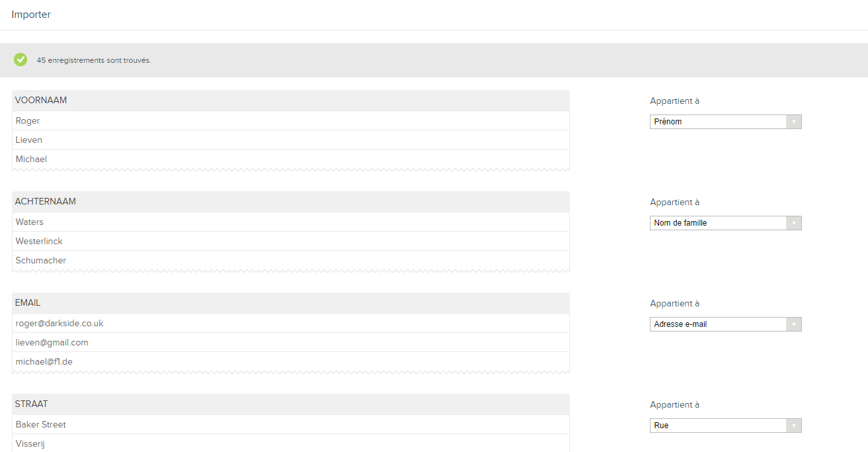
Task: Open the Adresse e-mail mapping dropdown
Action: (725, 324)
